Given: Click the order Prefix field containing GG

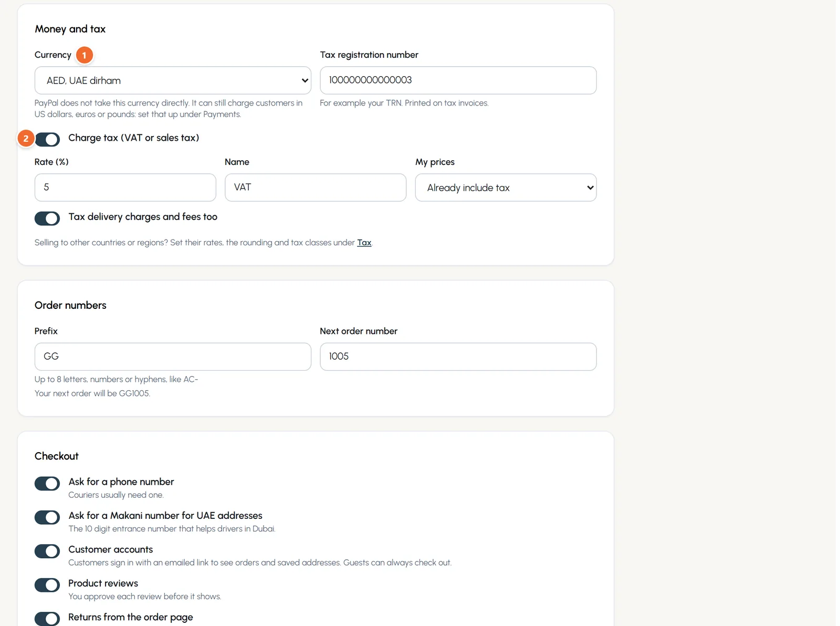Looking at the screenshot, I should [x=173, y=357].
